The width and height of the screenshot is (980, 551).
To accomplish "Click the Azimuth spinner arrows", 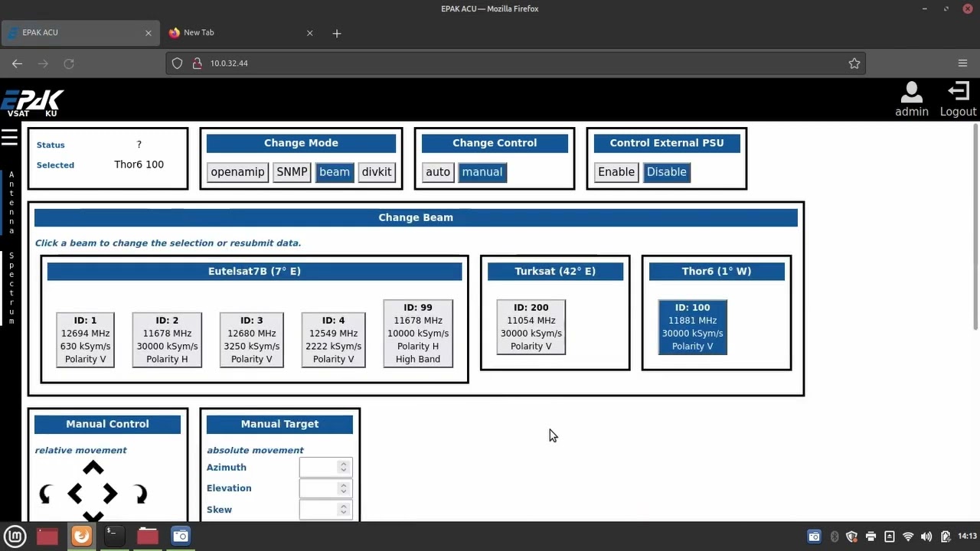I will tap(344, 467).
